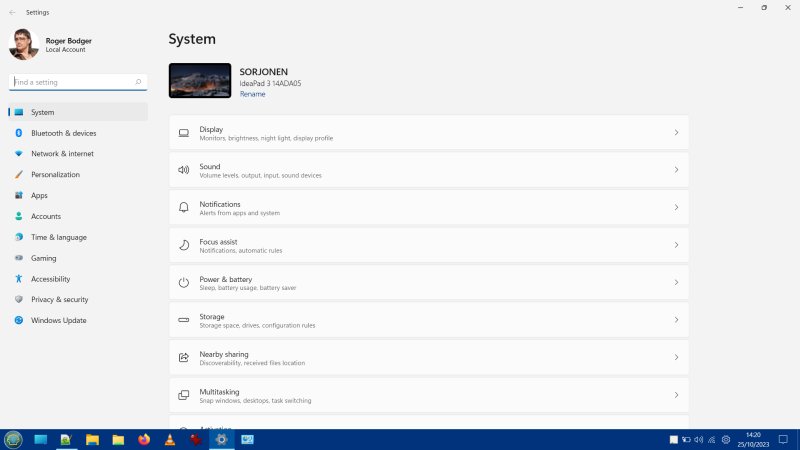This screenshot has height=450, width=800.
Task: Open the Storage settings chevron
Action: point(676,320)
